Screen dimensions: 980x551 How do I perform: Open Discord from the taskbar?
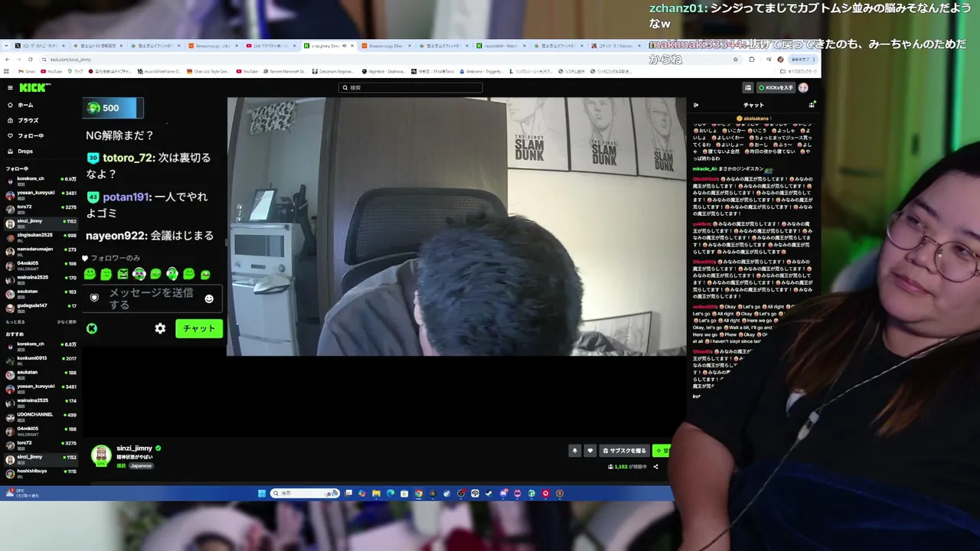click(503, 494)
